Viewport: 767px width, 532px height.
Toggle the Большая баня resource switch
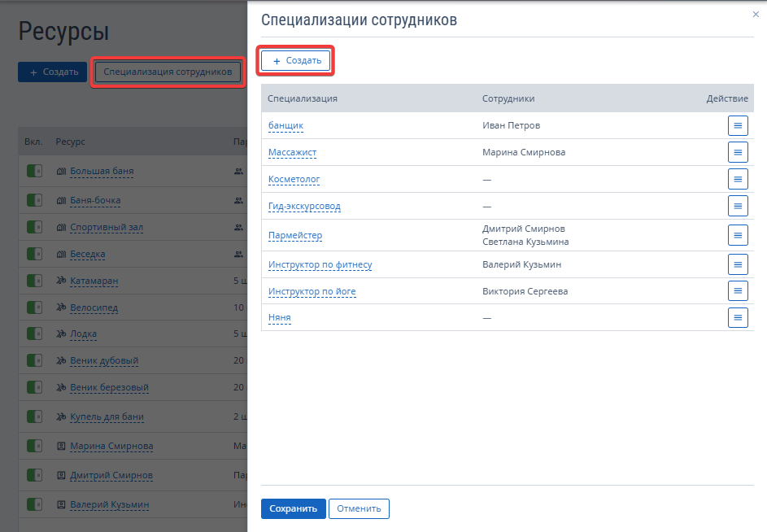[x=34, y=171]
